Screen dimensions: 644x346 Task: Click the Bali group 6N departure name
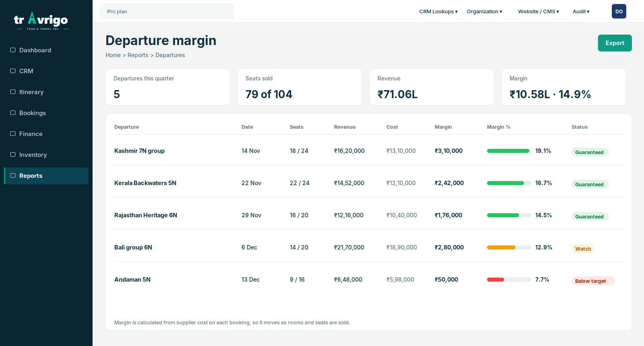pos(133,247)
